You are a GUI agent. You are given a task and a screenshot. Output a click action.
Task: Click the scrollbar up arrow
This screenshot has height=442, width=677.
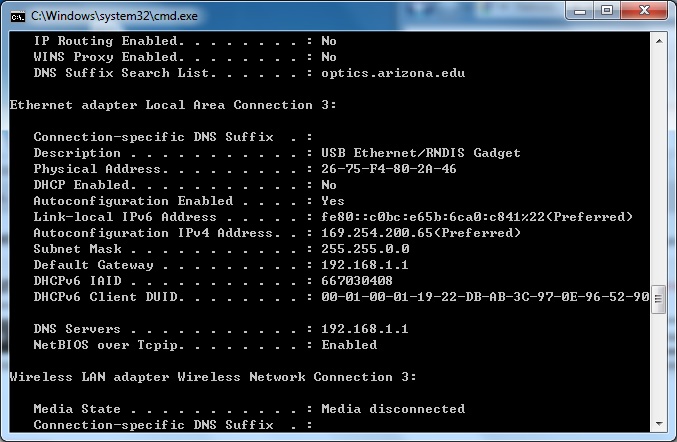pyautogui.click(x=659, y=41)
